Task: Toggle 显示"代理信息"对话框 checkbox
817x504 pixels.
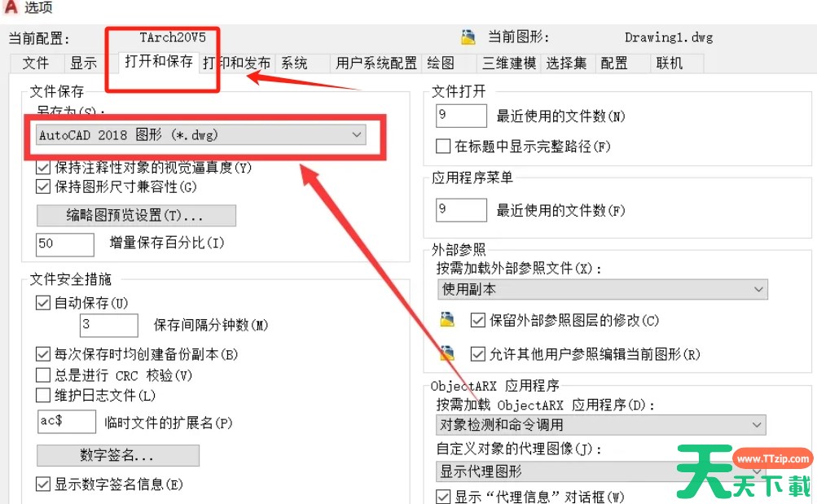Action: pyautogui.click(x=443, y=496)
